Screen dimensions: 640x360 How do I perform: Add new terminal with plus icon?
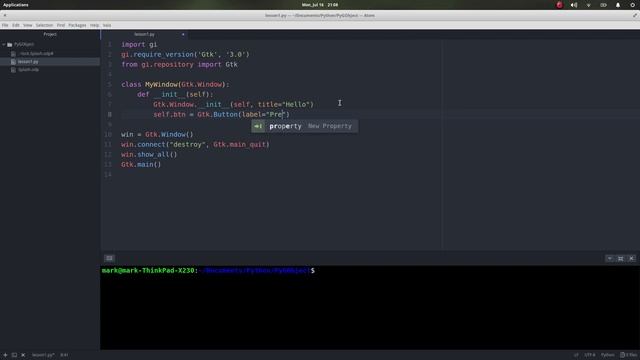5,355
